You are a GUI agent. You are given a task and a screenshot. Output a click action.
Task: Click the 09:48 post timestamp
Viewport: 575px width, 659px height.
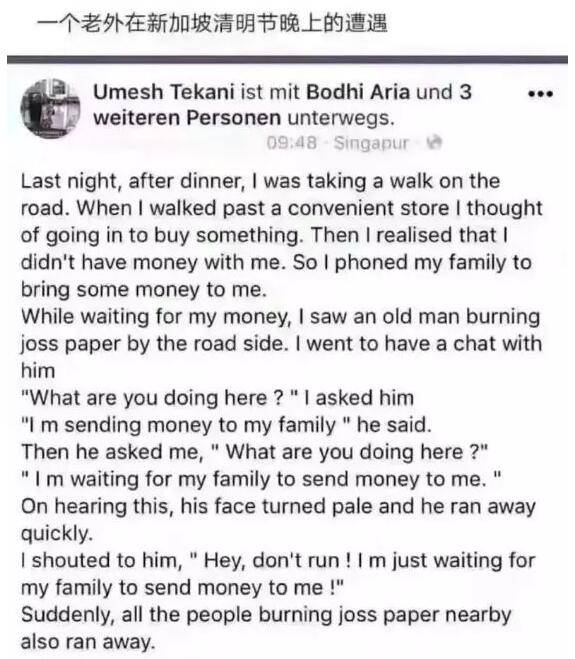click(x=291, y=143)
